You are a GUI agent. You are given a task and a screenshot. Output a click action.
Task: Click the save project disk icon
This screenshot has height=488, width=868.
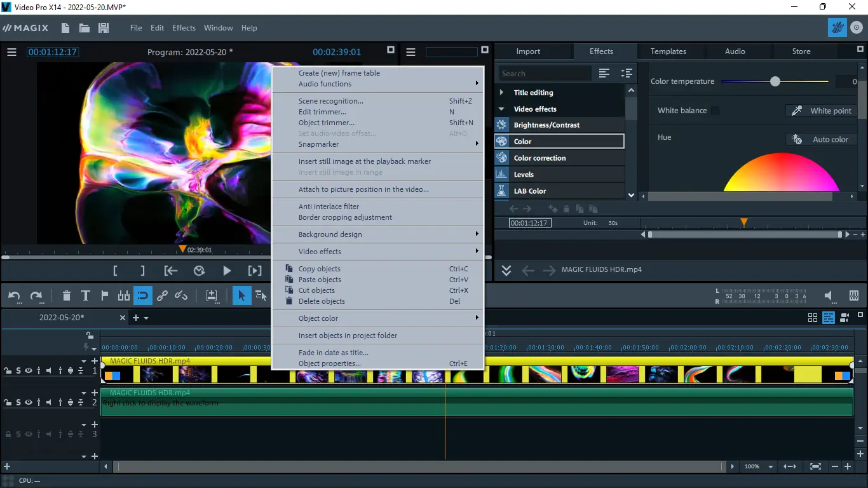[104, 28]
